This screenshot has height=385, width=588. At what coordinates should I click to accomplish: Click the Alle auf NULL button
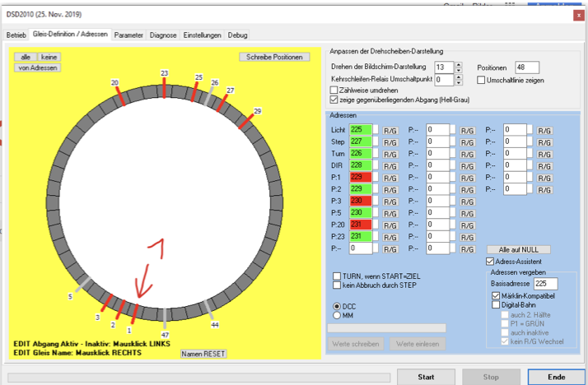tap(518, 249)
